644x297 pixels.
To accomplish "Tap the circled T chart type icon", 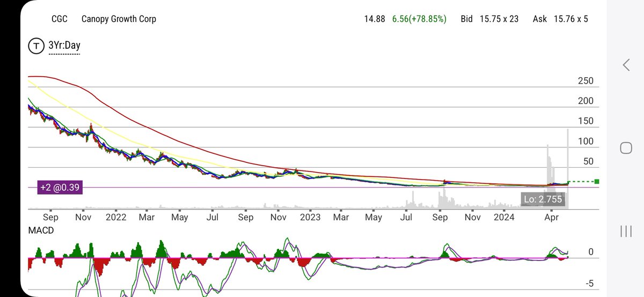I will pyautogui.click(x=35, y=46).
